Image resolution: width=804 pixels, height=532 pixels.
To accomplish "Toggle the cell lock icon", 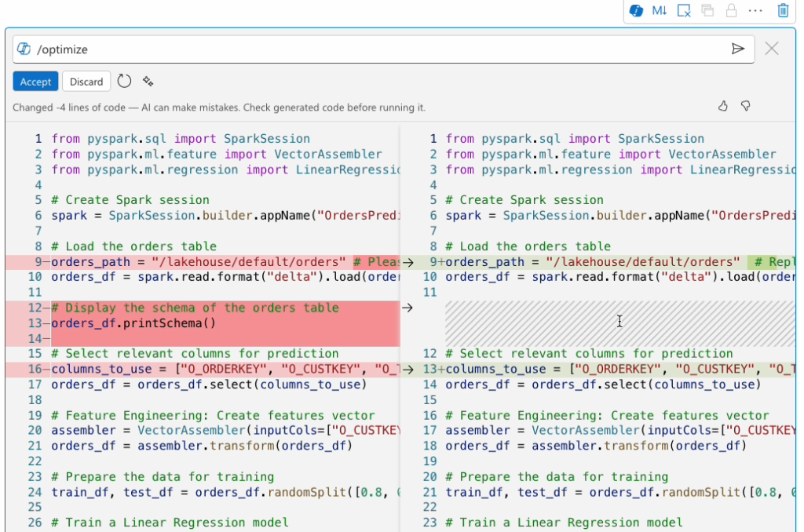I will (730, 10).
